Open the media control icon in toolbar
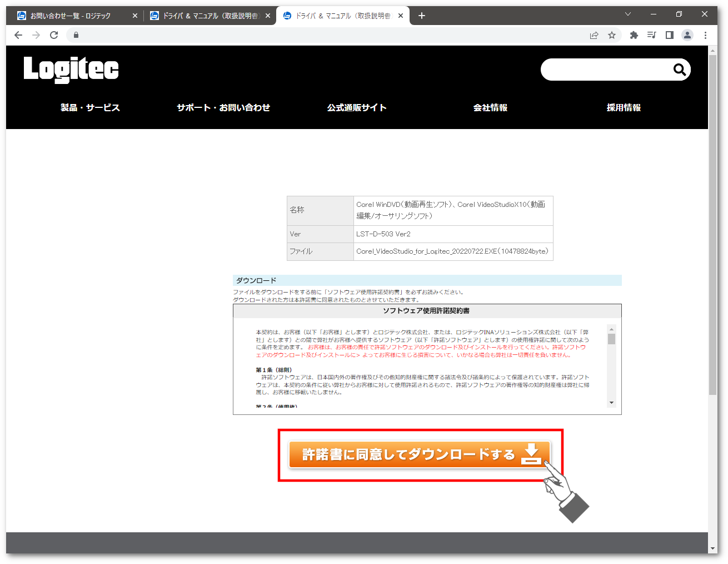This screenshot has width=728, height=564. click(652, 35)
